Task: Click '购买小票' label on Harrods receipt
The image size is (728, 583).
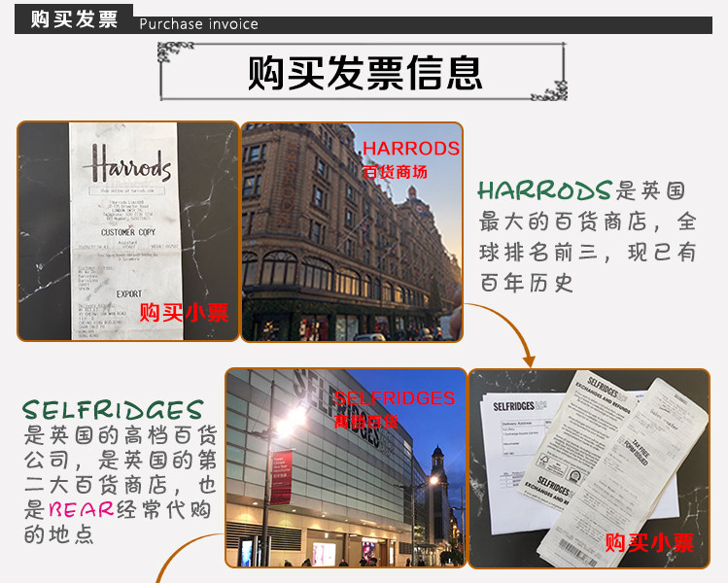Action: pos(184,312)
